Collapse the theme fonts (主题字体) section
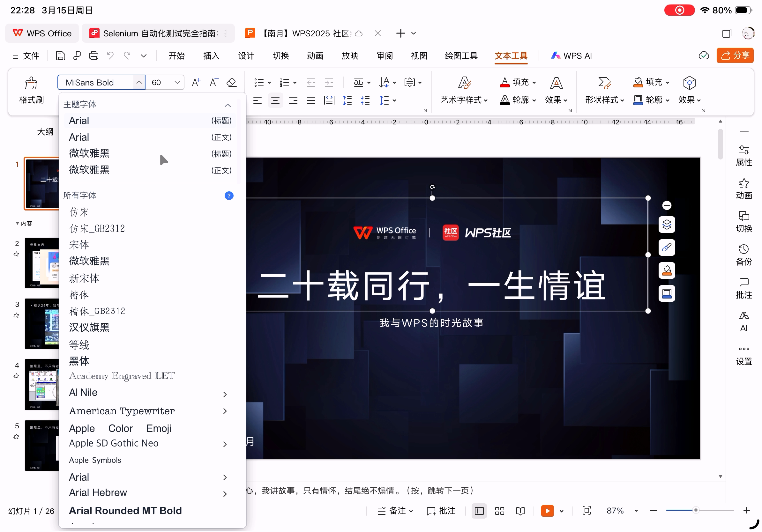 pos(228,106)
